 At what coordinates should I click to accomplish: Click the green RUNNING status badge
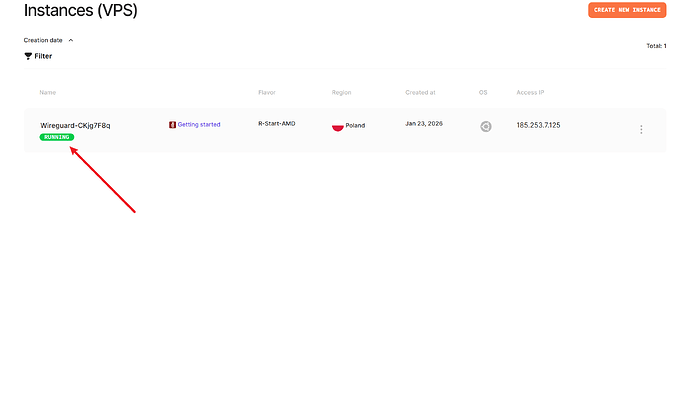point(57,137)
